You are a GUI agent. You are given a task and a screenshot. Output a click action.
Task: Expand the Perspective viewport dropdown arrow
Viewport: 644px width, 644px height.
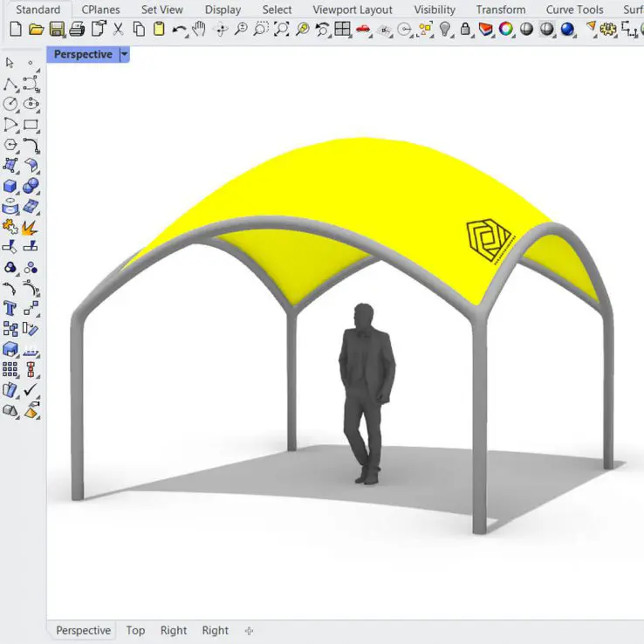125,54
